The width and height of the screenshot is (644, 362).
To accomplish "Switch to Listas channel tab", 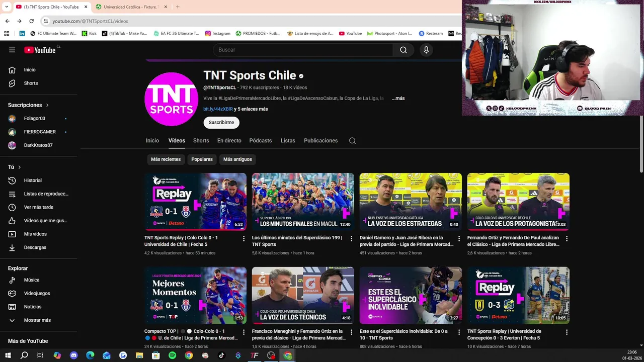I will pos(288,141).
